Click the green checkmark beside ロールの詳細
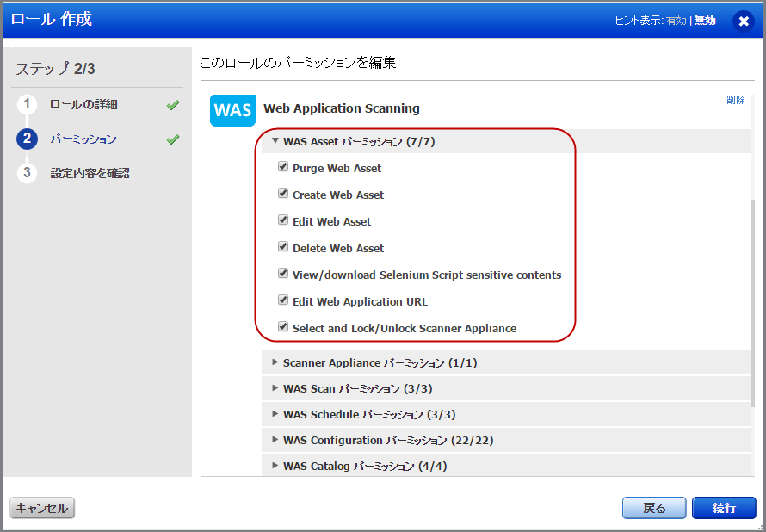The height and width of the screenshot is (532, 766). [171, 104]
